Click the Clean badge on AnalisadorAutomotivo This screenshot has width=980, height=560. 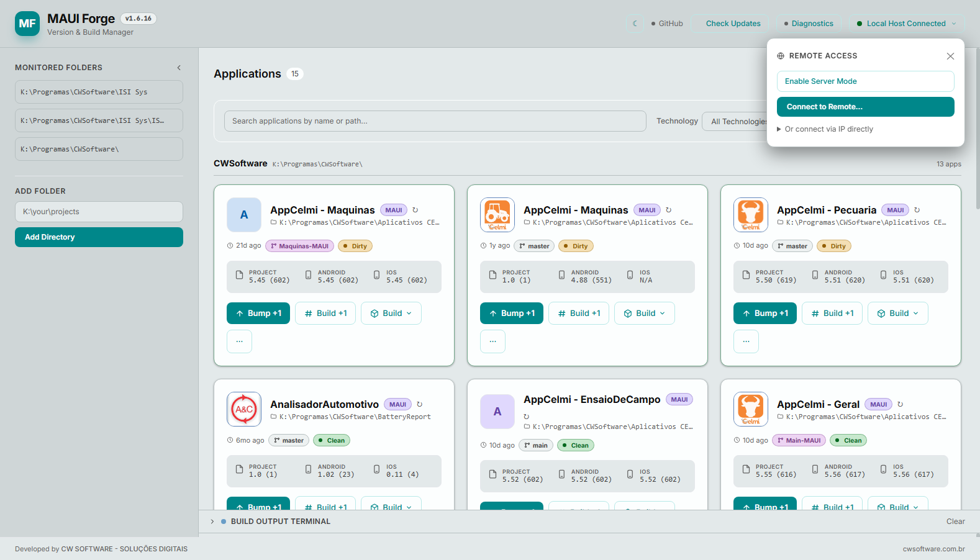(x=332, y=440)
